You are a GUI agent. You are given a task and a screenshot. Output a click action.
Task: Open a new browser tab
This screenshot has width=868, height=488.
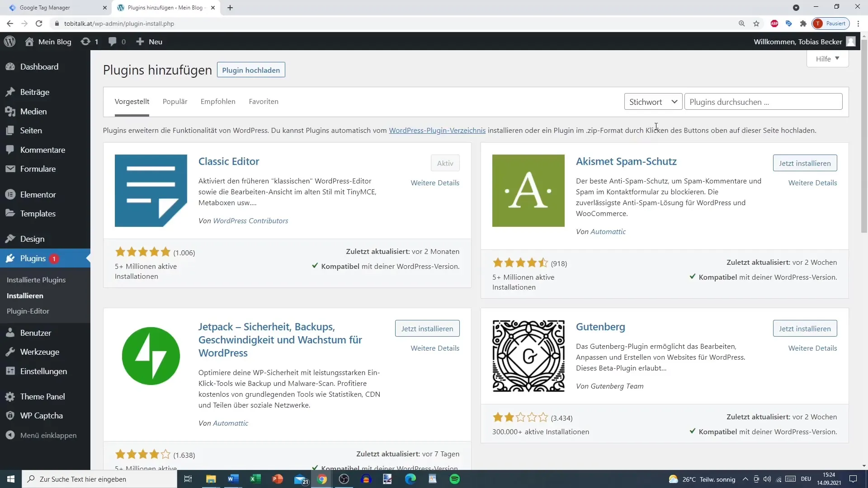(230, 8)
